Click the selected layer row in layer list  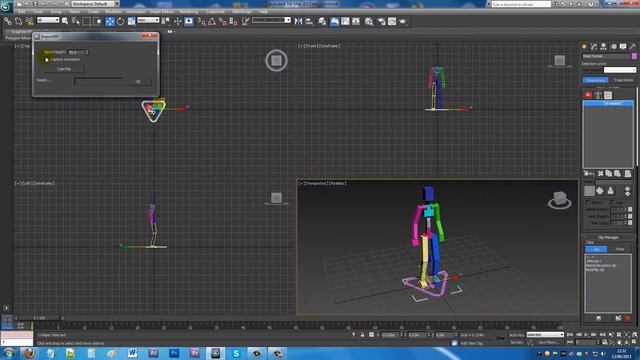point(608,104)
